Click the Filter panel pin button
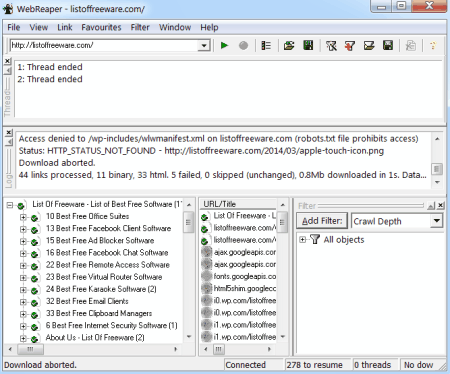Viewport: 450px width, 374px height. point(431,205)
